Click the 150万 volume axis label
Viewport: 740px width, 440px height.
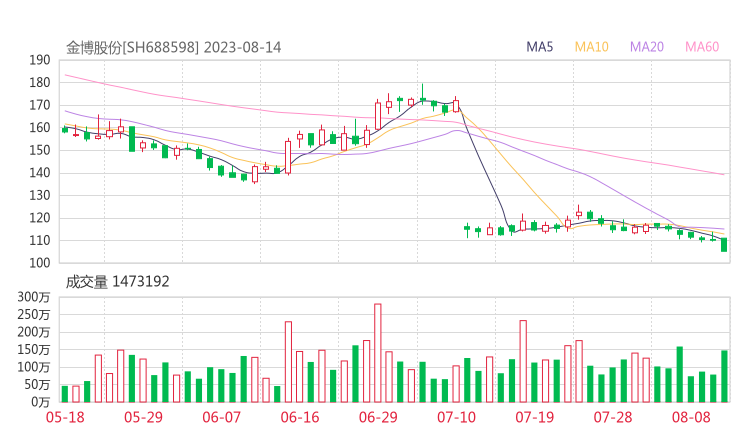tap(34, 349)
